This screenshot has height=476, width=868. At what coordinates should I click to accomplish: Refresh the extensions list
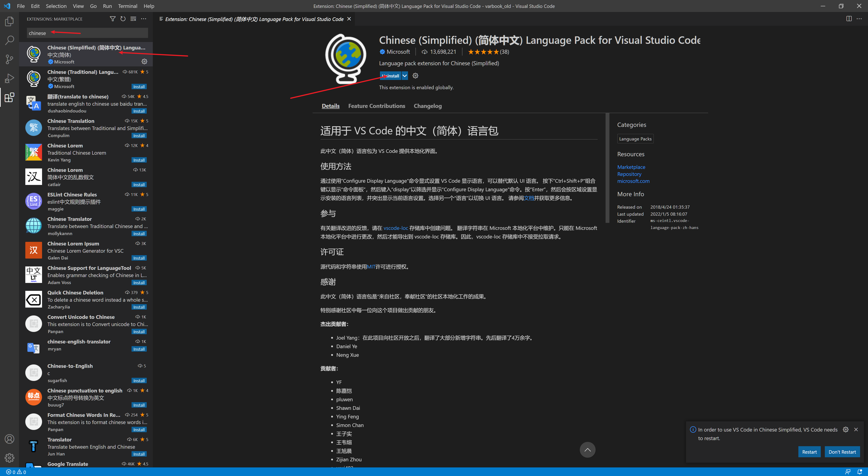(123, 19)
